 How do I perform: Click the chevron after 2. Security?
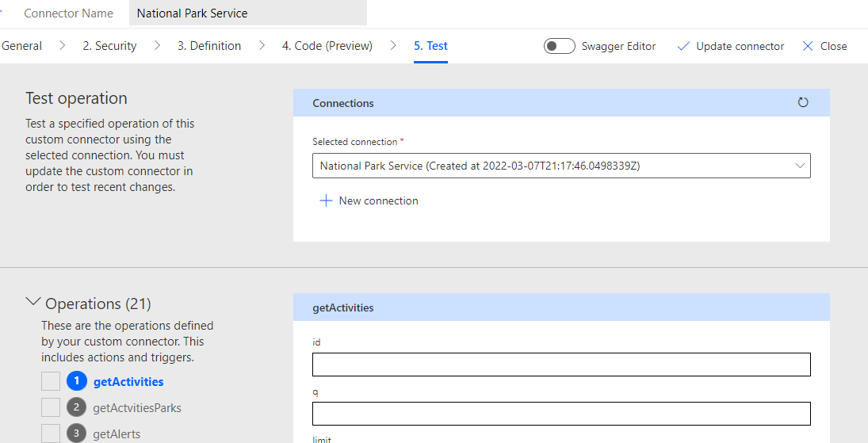pyautogui.click(x=157, y=45)
